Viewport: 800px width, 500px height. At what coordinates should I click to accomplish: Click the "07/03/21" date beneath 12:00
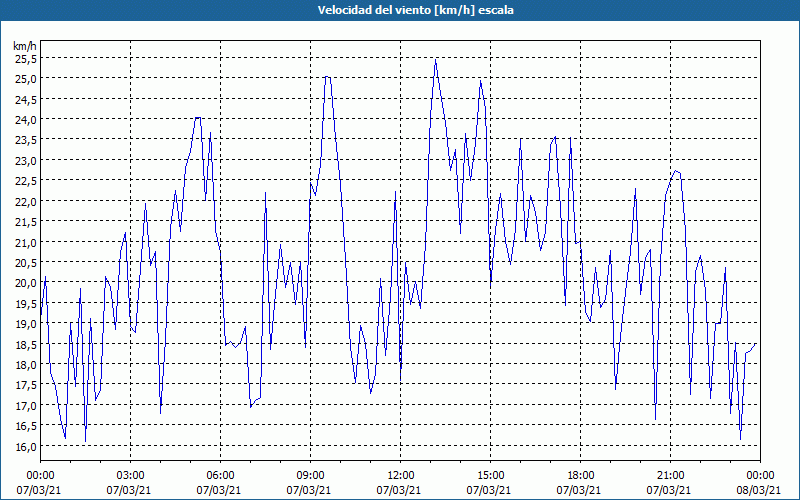[x=399, y=490]
